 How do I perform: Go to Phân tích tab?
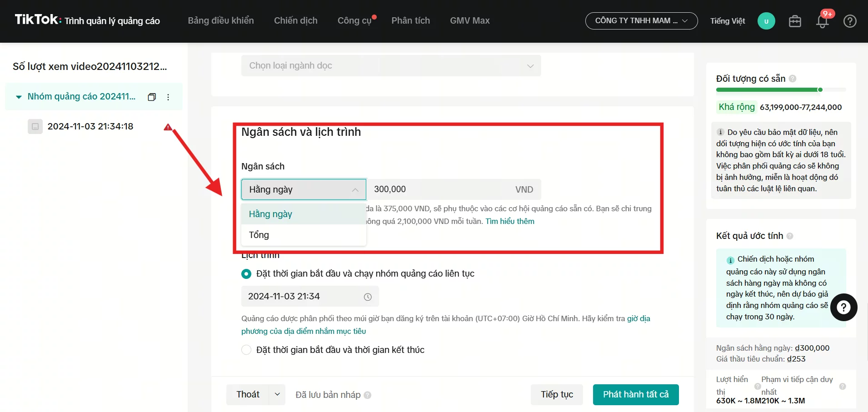411,20
